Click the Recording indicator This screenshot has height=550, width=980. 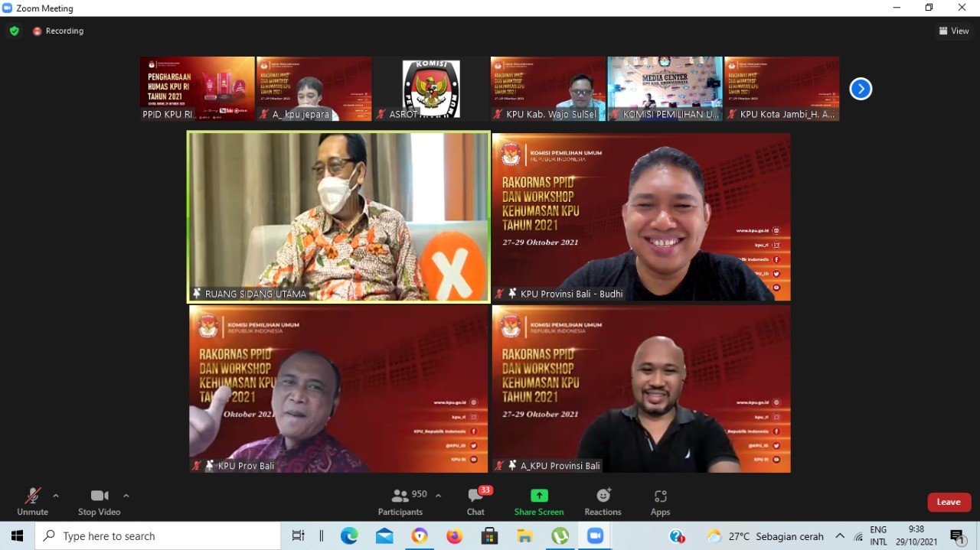pyautogui.click(x=58, y=31)
